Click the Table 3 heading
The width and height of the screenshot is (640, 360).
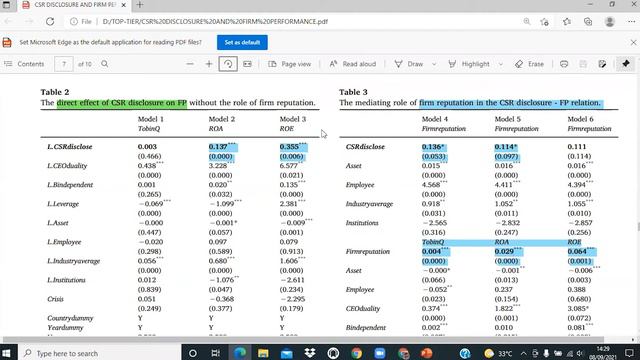tap(353, 92)
